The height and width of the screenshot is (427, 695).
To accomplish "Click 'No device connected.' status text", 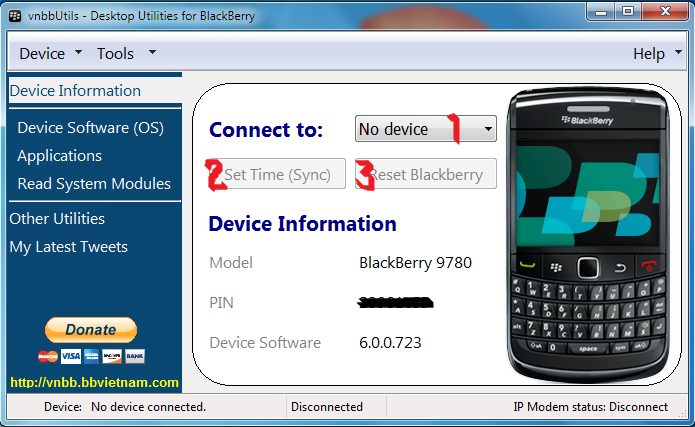I will [148, 407].
